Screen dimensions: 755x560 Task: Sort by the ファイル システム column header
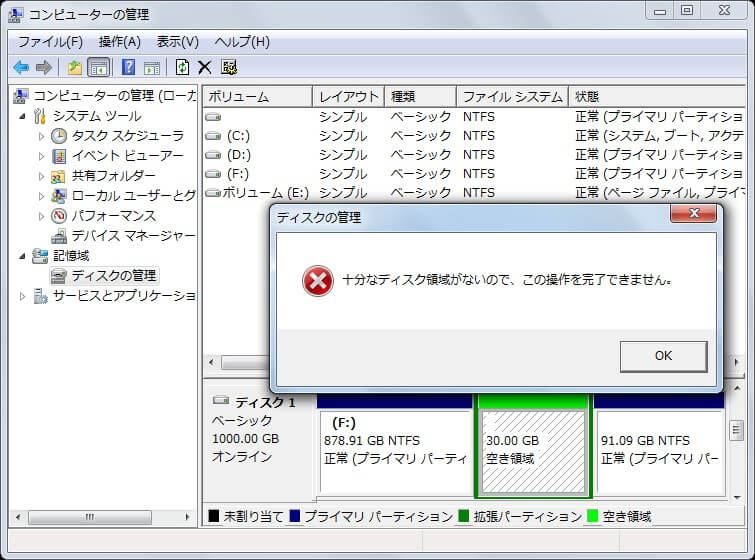tap(512, 97)
